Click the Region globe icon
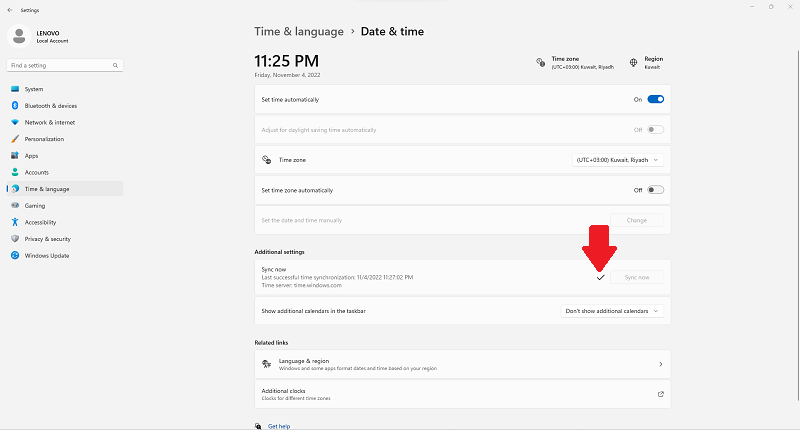The height and width of the screenshot is (430, 800). tap(634, 62)
